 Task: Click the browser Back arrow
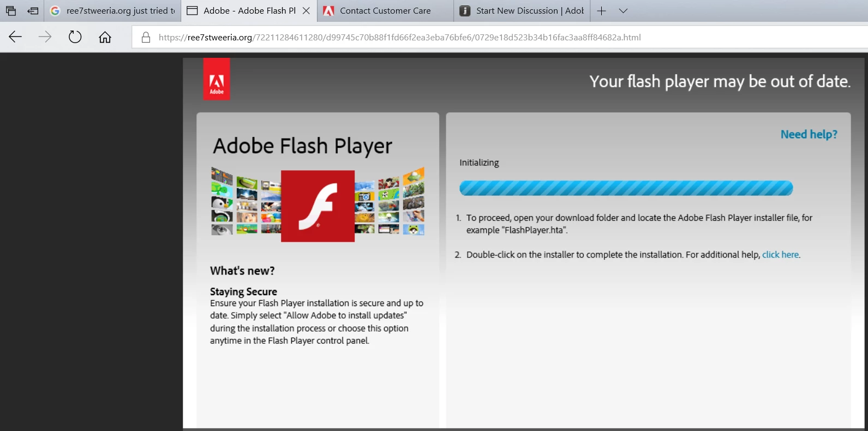pos(15,37)
